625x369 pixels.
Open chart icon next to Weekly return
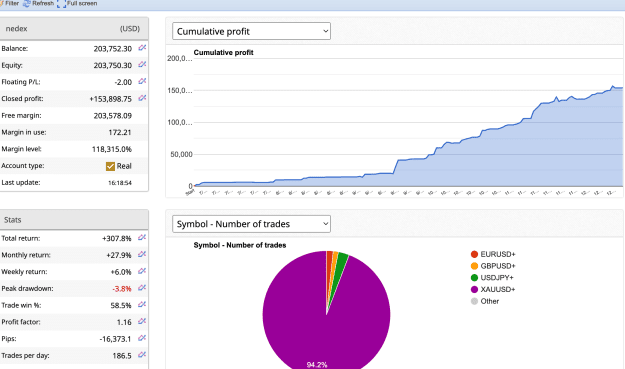(142, 271)
